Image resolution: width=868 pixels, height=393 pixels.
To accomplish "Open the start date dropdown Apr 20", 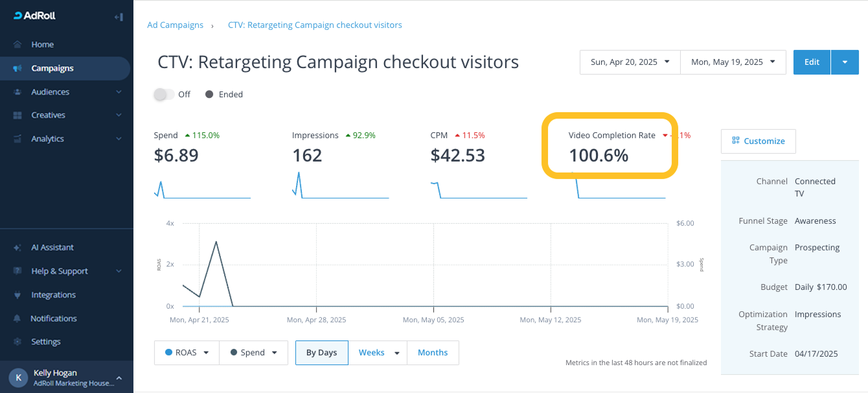I will point(630,62).
